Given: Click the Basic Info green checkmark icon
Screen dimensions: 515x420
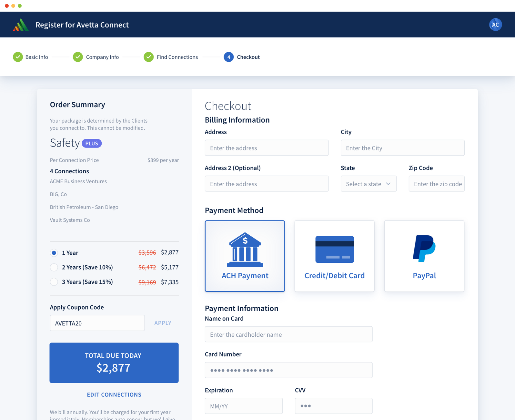Looking at the screenshot, I should tap(18, 57).
